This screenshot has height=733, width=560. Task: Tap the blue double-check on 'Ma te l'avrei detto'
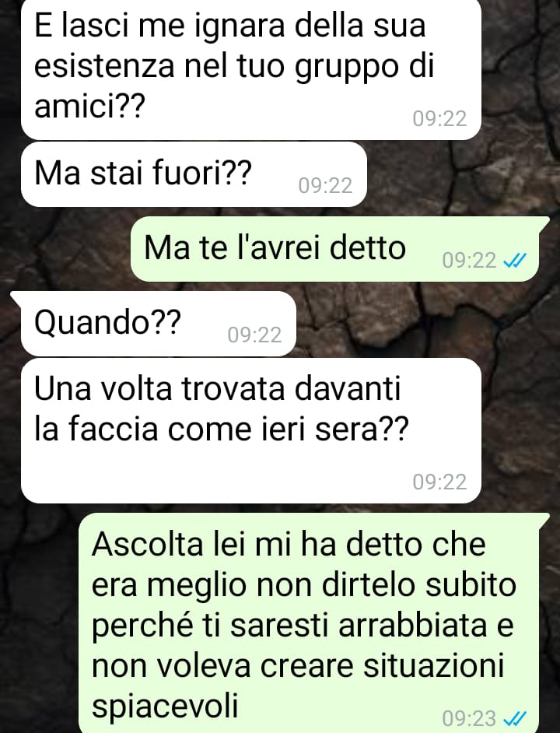pyautogui.click(x=514, y=260)
